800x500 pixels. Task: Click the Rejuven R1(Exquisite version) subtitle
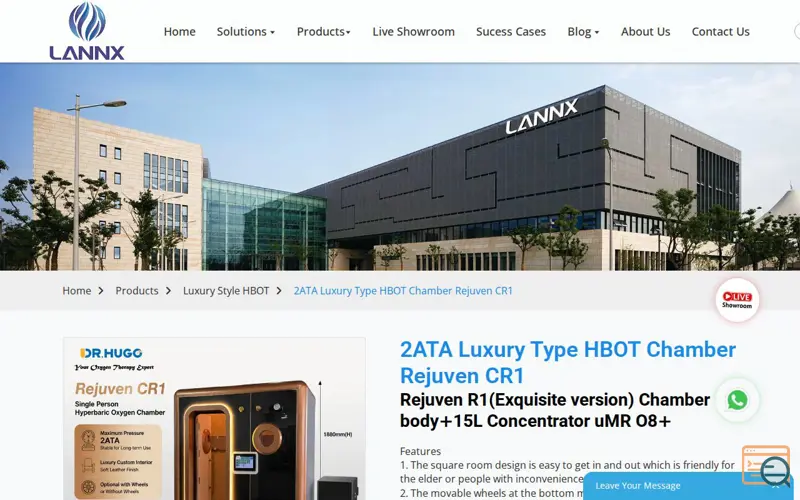click(x=555, y=410)
